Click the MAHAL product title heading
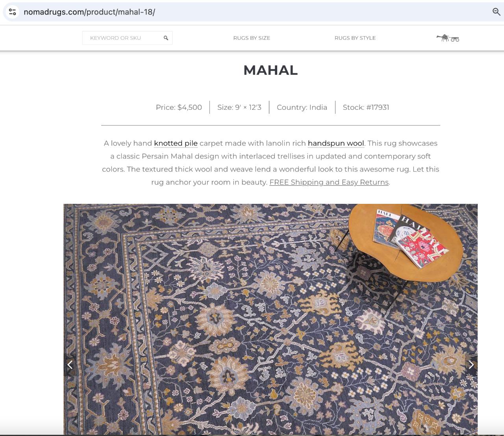 tap(271, 70)
